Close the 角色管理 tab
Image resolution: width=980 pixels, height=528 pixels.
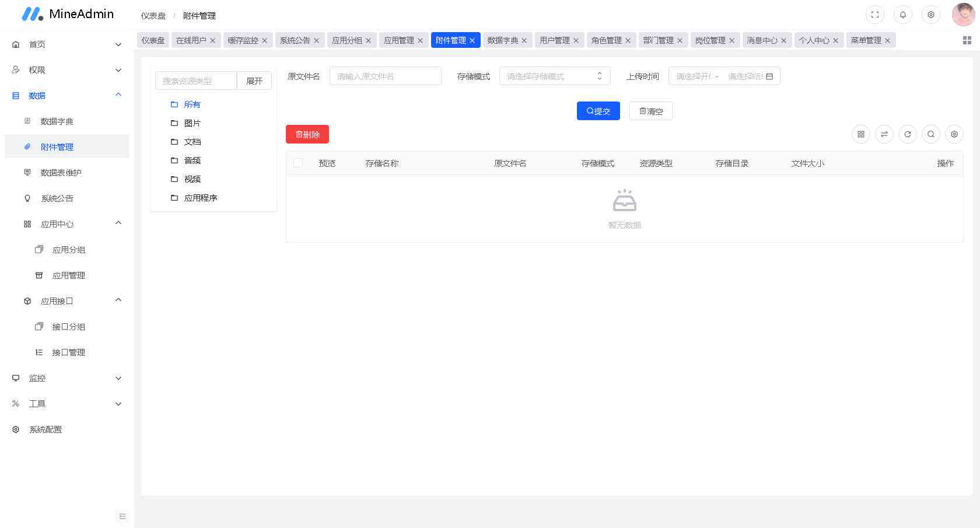click(628, 40)
